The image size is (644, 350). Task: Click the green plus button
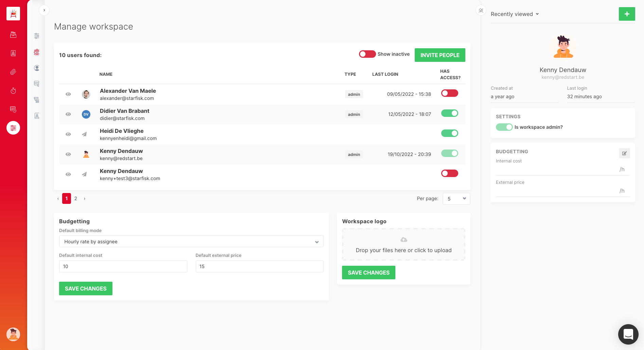pos(627,14)
